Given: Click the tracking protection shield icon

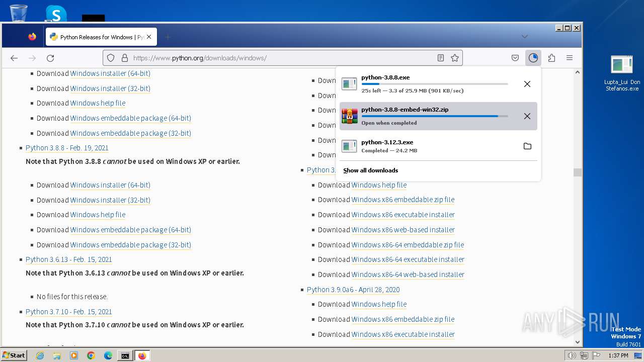Looking at the screenshot, I should coord(111,58).
